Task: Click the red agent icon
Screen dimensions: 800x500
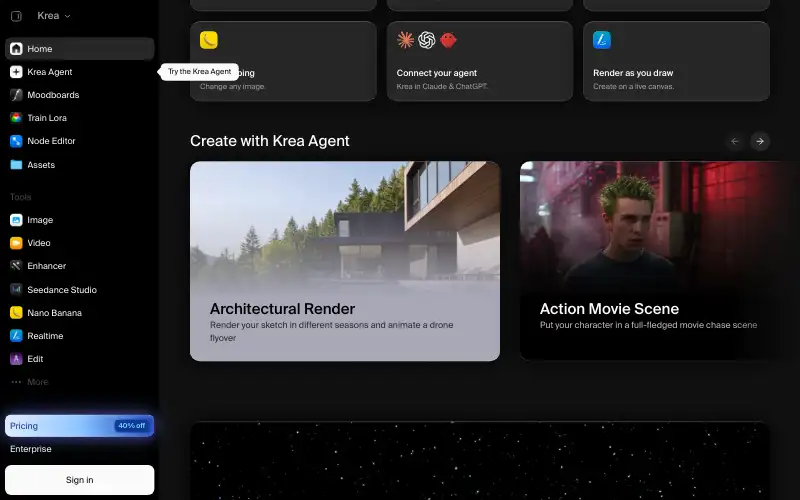Action: point(448,40)
